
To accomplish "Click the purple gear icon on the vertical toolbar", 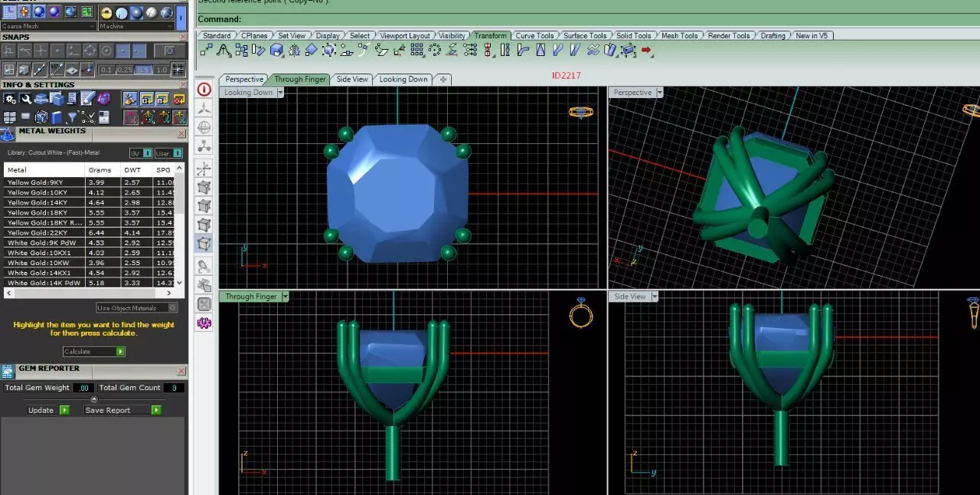I will (x=204, y=323).
